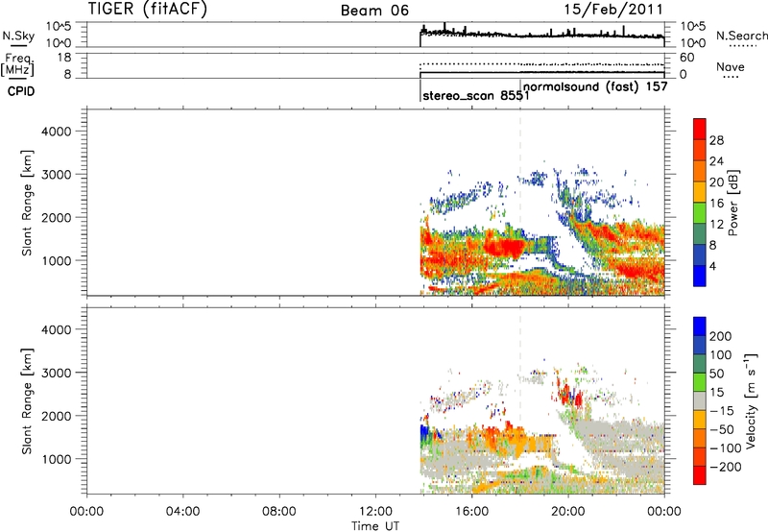This screenshot has height=532, width=768.
Task: Click the "Power [dB]" color bar title
Action: pyautogui.click(x=733, y=203)
